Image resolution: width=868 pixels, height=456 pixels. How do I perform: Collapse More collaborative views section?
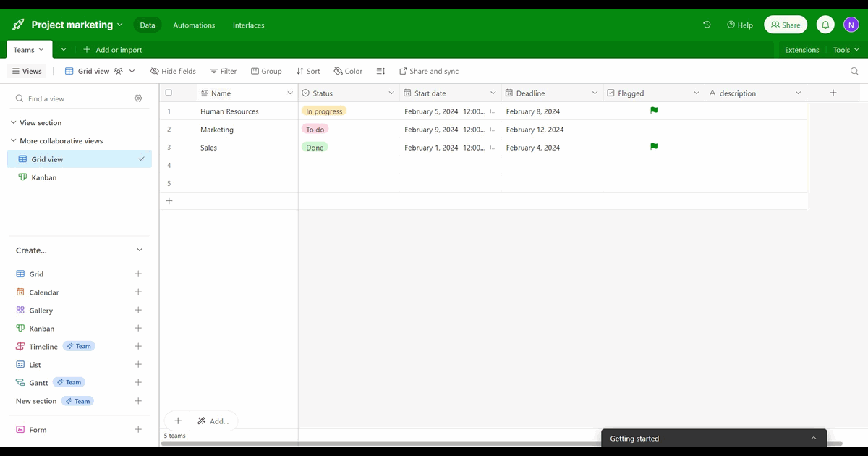[x=13, y=141]
